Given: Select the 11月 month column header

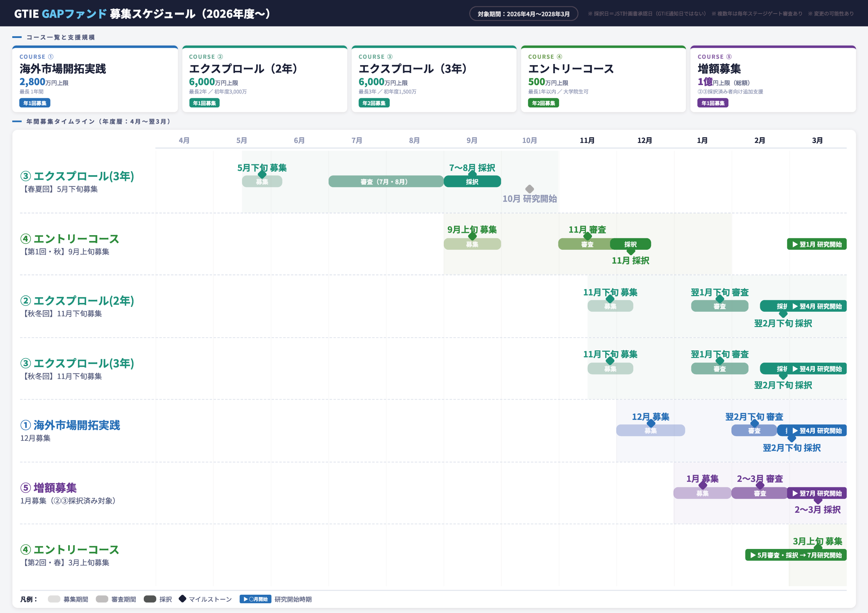Looking at the screenshot, I should (587, 140).
